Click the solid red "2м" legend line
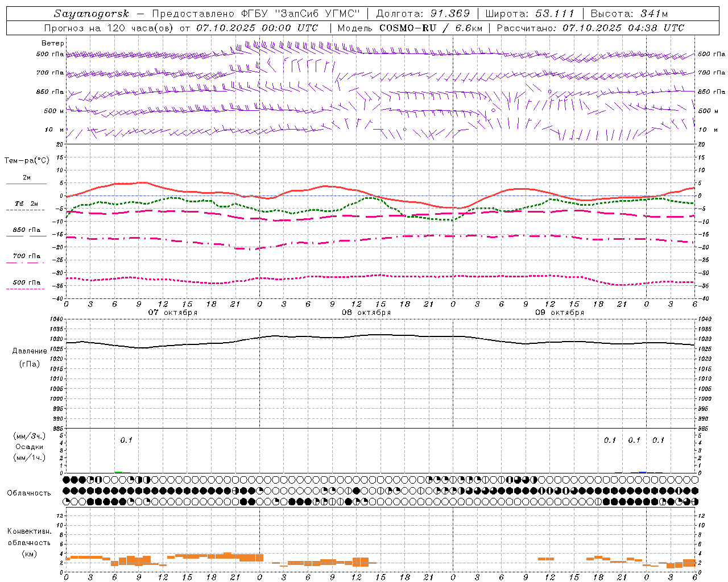The height and width of the screenshot is (582, 728). point(26,184)
